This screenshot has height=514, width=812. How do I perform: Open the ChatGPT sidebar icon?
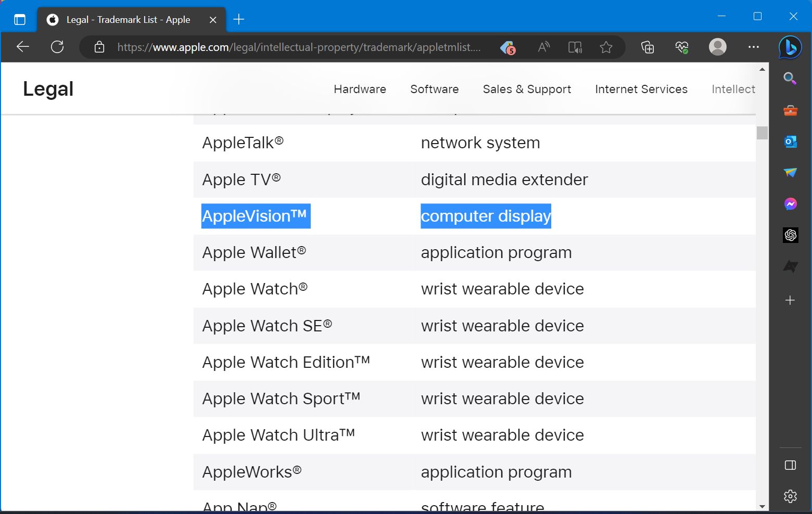tap(790, 235)
